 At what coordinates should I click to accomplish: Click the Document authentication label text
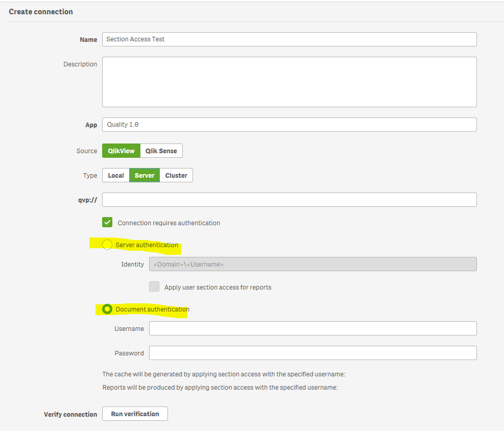(153, 309)
